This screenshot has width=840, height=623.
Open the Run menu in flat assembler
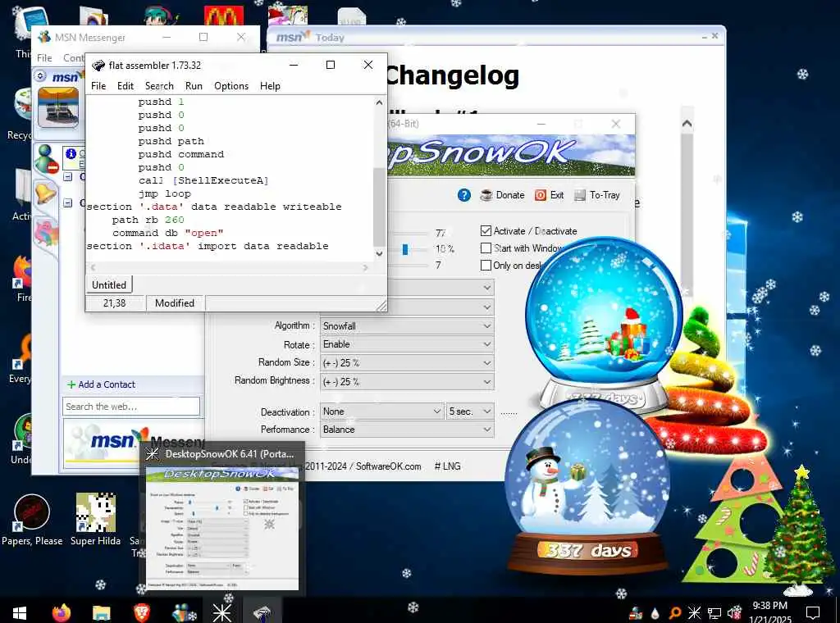[x=194, y=85]
